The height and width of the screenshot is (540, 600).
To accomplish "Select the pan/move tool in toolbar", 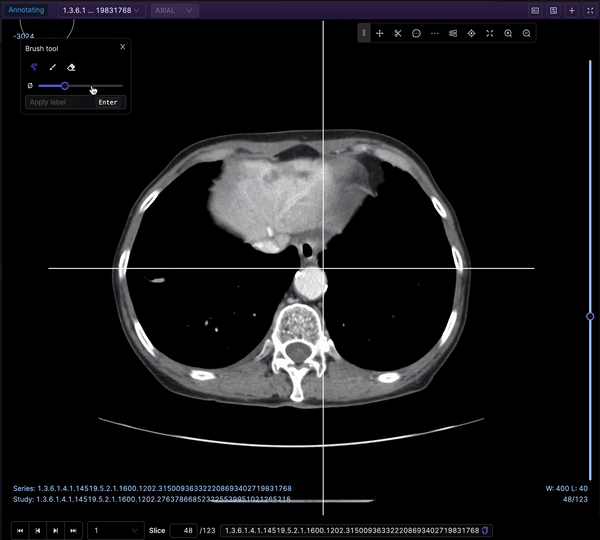I will [380, 33].
